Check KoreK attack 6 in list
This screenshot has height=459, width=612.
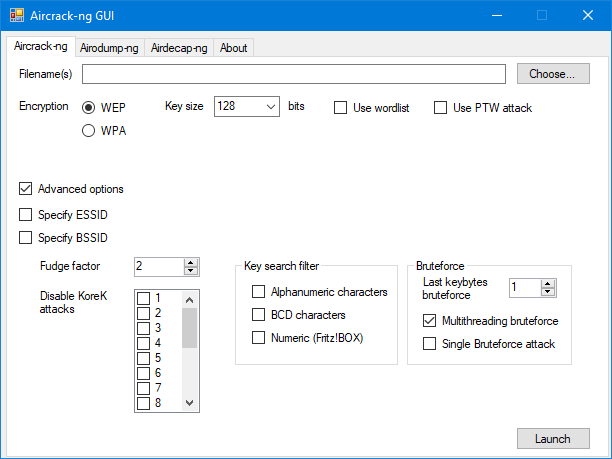pos(144,373)
